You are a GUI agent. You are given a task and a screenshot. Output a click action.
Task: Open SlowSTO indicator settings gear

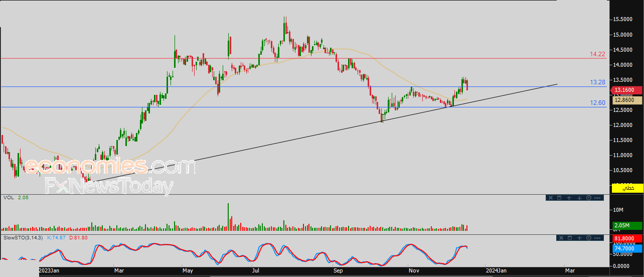tap(589, 238)
